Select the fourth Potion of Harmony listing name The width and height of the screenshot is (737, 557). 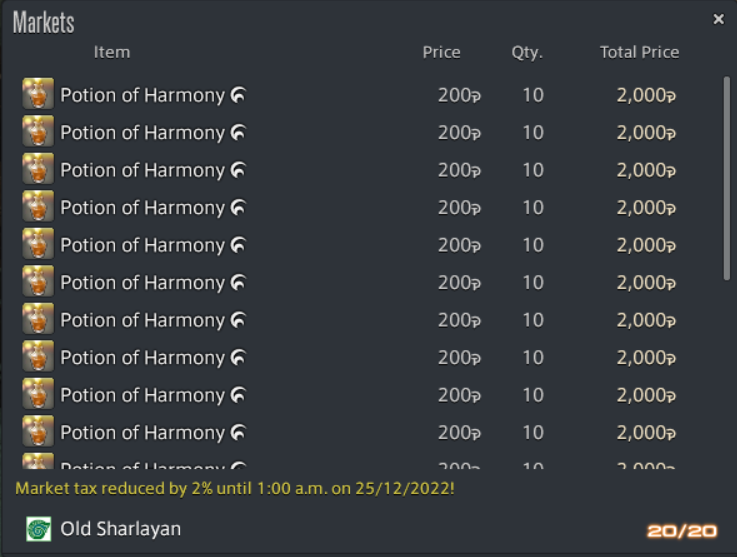[x=142, y=208]
